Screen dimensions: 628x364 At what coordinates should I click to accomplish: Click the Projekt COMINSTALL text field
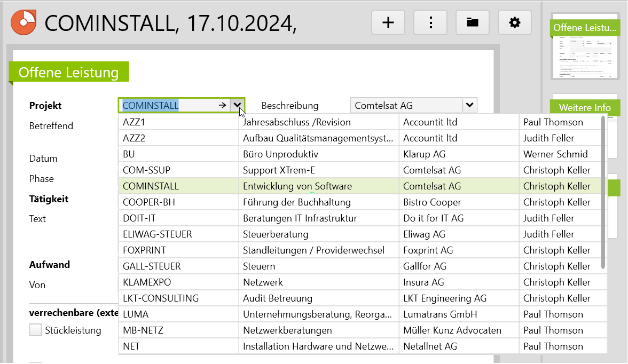pyautogui.click(x=168, y=106)
